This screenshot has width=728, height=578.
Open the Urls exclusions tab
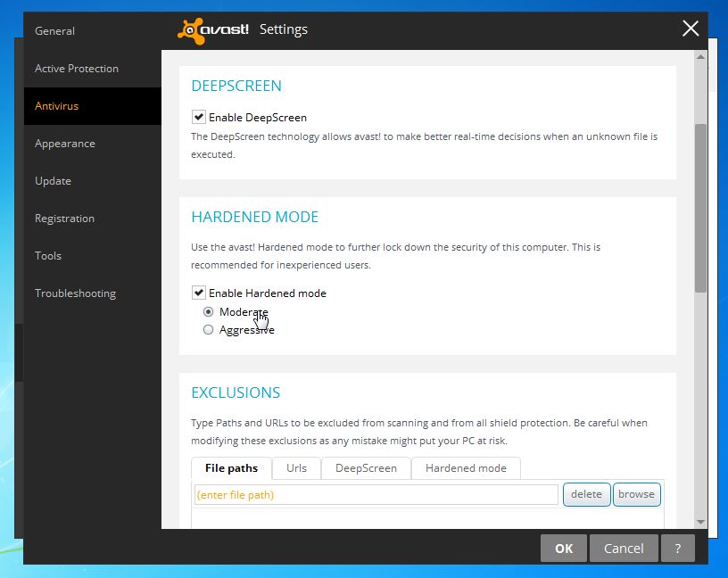(296, 468)
